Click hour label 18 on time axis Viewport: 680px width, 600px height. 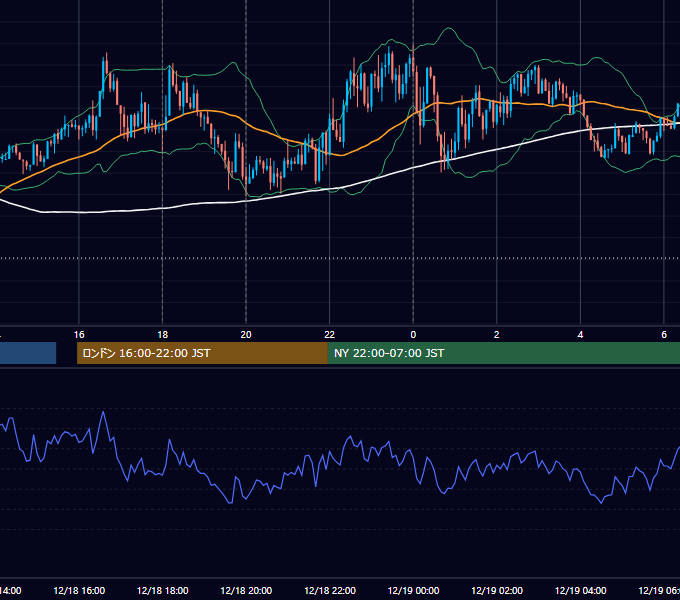click(x=163, y=335)
